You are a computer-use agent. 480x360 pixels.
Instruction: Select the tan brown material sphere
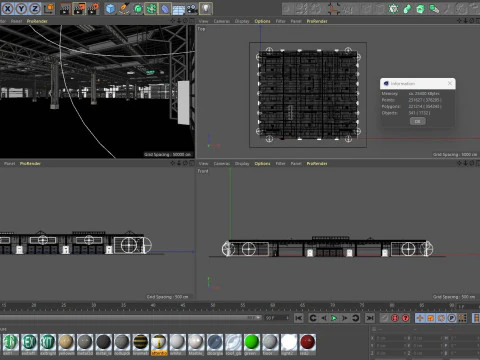(66, 345)
